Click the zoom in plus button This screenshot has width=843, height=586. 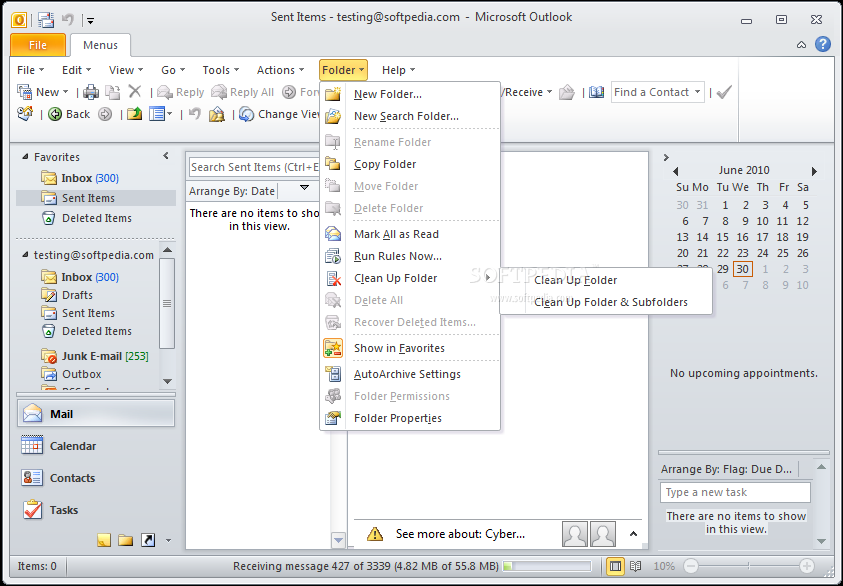[x=806, y=566]
